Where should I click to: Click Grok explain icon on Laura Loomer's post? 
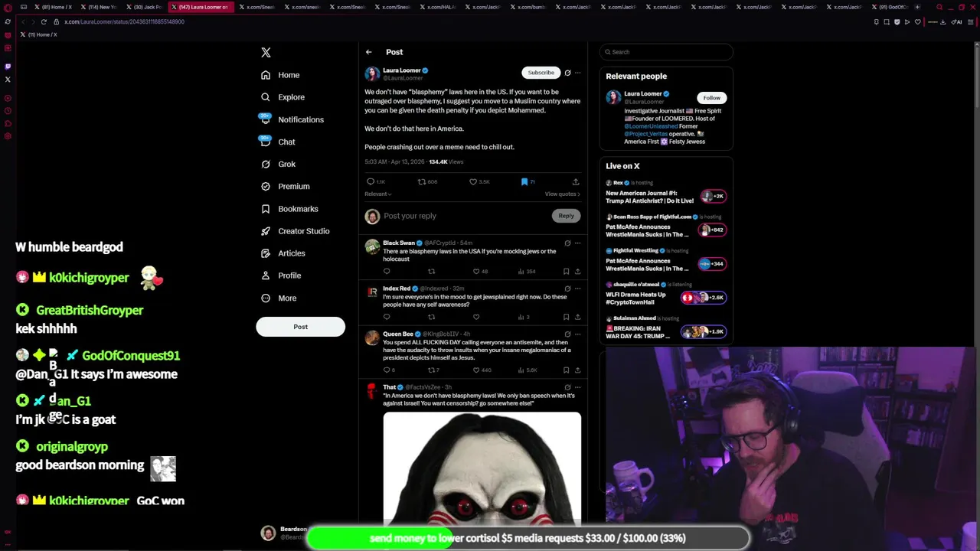(x=567, y=73)
